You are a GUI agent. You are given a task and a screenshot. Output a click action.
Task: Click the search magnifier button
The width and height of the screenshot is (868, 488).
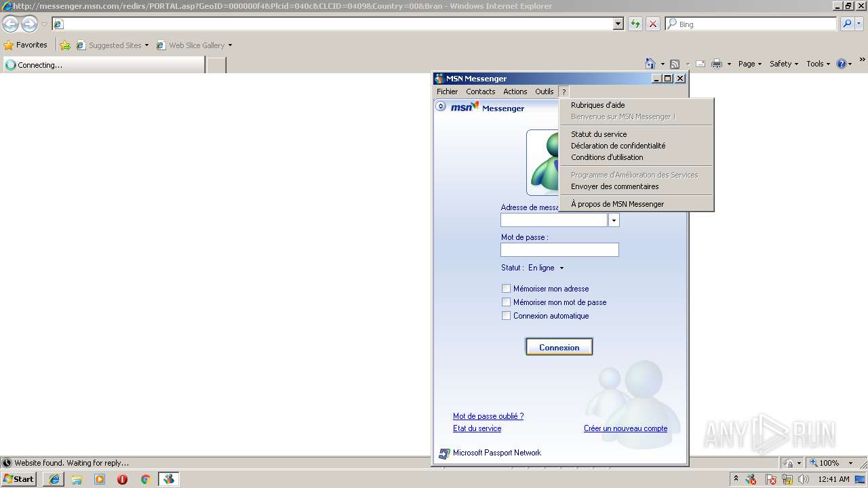846,24
